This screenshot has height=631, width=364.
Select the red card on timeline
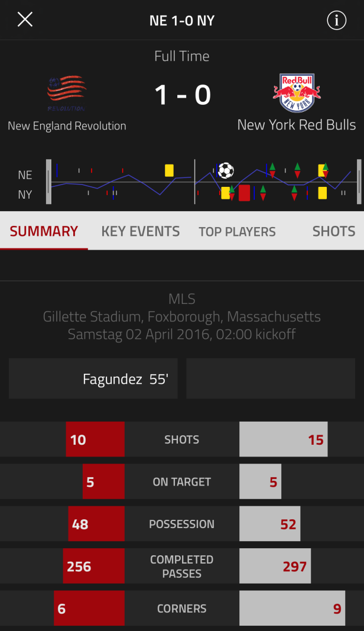pos(244,193)
